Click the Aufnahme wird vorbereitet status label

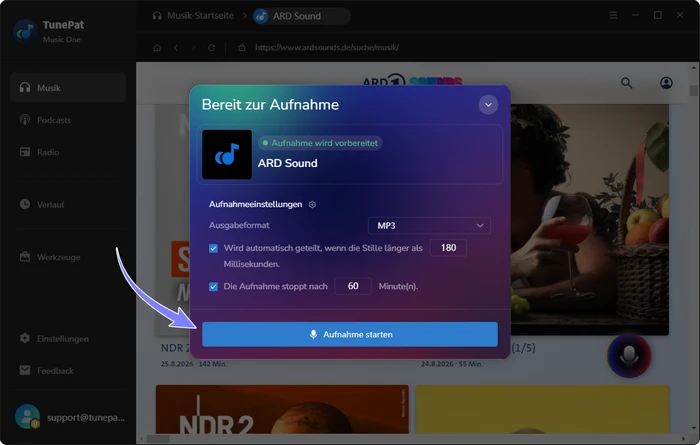point(320,143)
